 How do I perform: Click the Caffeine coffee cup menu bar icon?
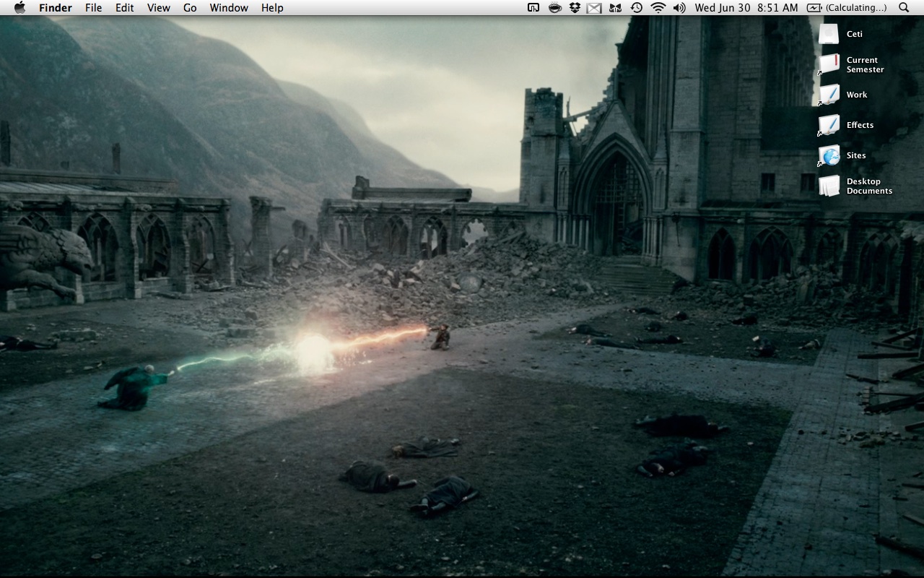click(554, 8)
